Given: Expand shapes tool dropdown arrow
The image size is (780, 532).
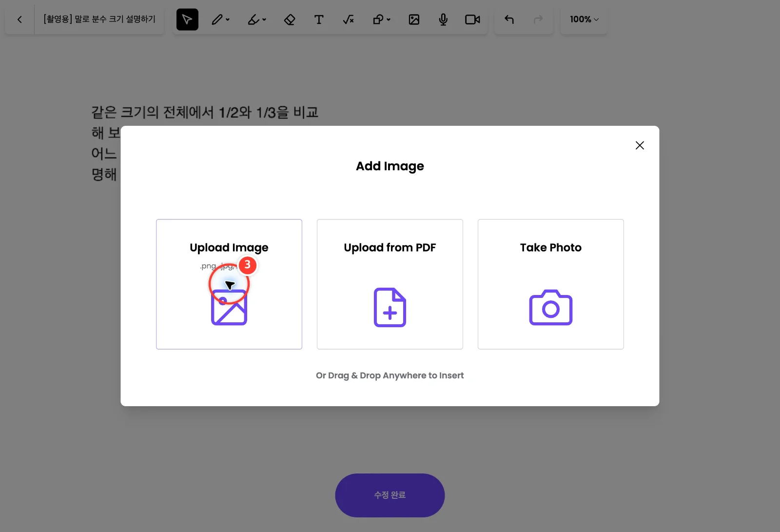Looking at the screenshot, I should coord(389,20).
